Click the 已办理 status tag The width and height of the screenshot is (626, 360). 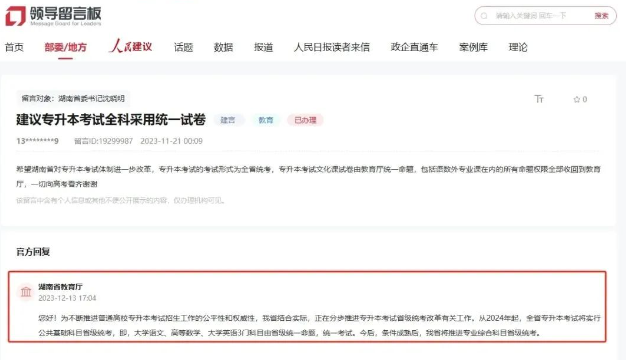click(x=305, y=120)
